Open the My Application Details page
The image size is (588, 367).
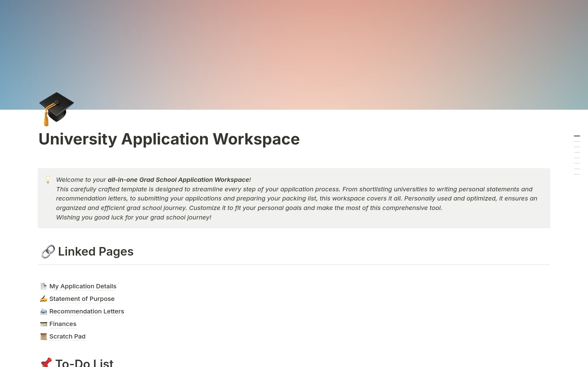pyautogui.click(x=83, y=286)
